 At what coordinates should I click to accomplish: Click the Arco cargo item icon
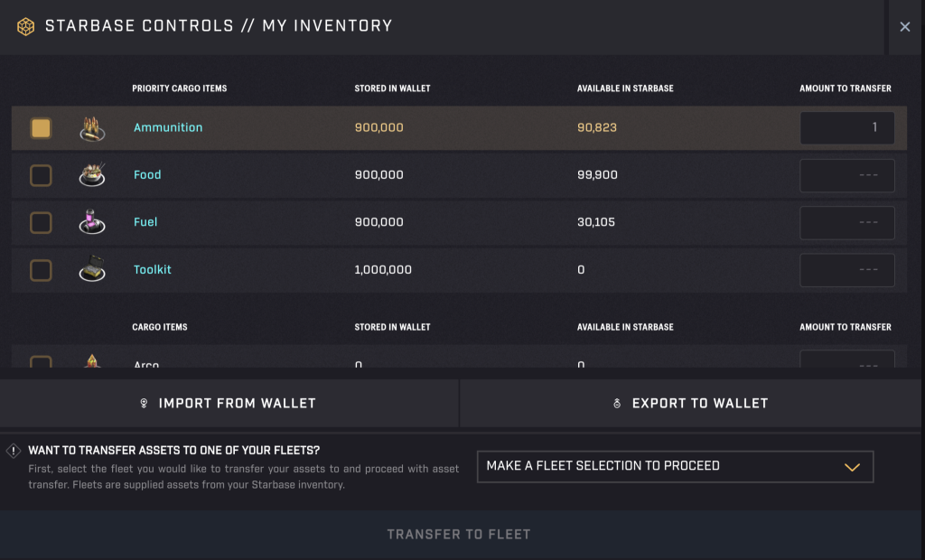point(92,361)
